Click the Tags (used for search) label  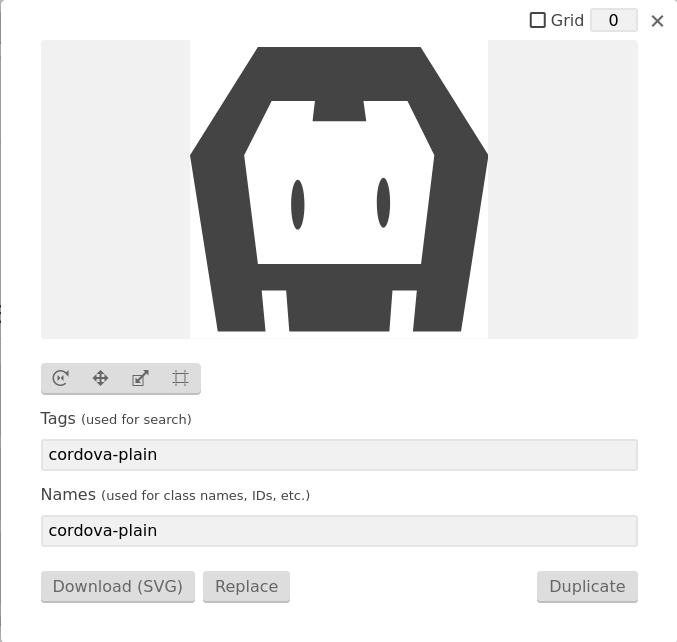[116, 419]
